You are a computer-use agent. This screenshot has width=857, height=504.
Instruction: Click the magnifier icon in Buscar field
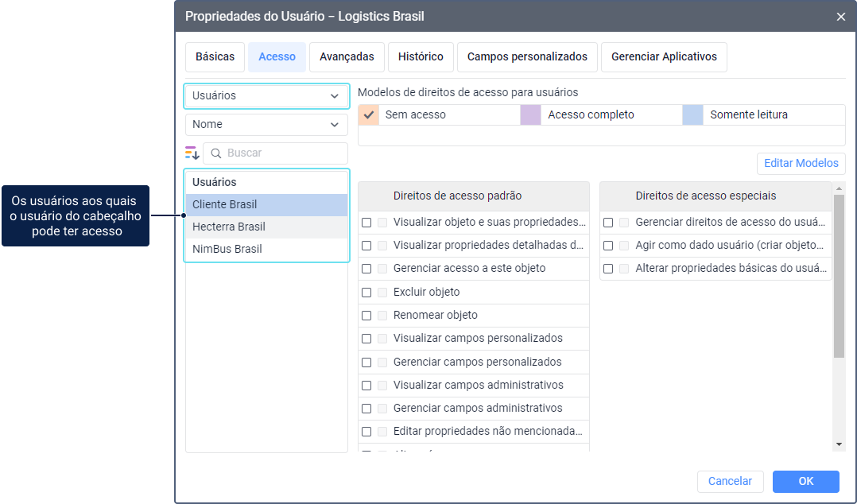[216, 153]
